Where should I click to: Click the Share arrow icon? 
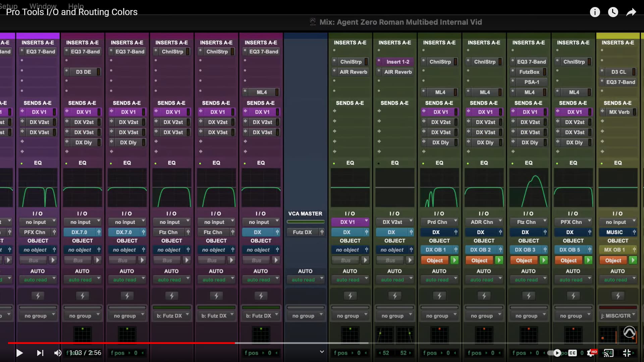point(631,12)
